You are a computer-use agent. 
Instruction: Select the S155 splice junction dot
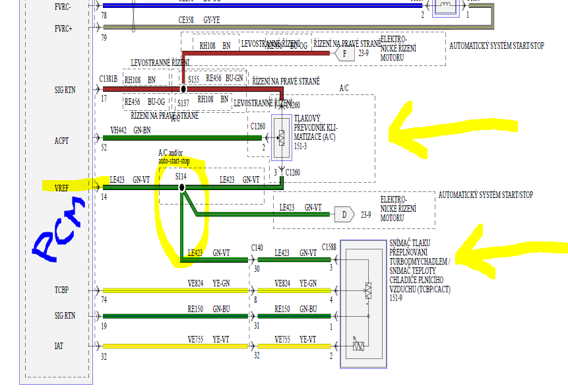[183, 88]
